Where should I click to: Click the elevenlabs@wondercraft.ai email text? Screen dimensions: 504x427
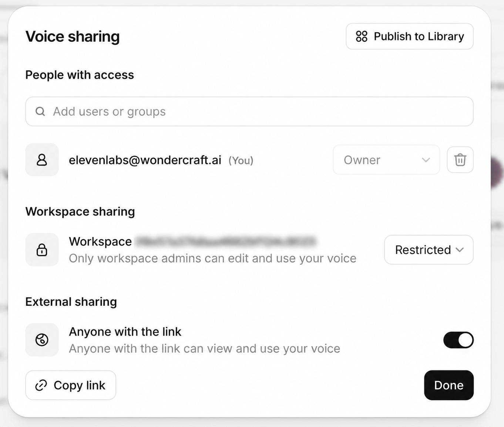coord(145,160)
